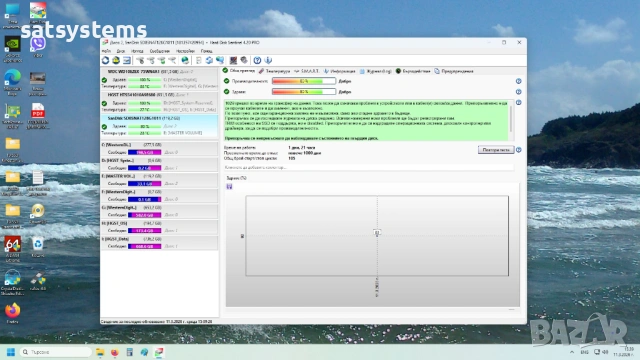Screen dimensions: 640x360
Task: Click the clock in the taskbar
Action: pyautogui.click(x=624, y=352)
